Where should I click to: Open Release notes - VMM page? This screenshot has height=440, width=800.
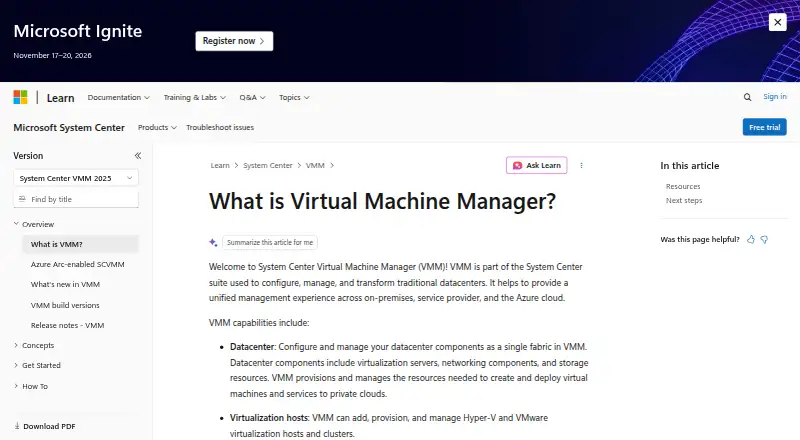(67, 325)
